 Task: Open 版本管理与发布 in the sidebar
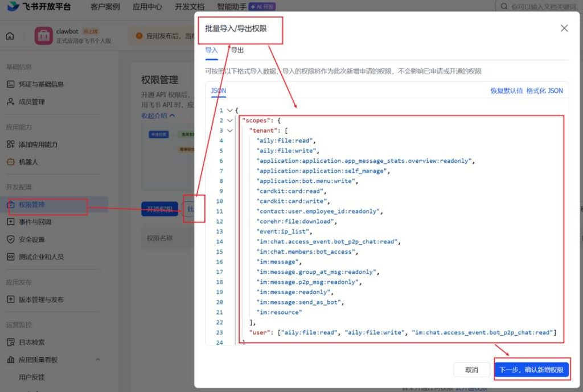(x=41, y=300)
